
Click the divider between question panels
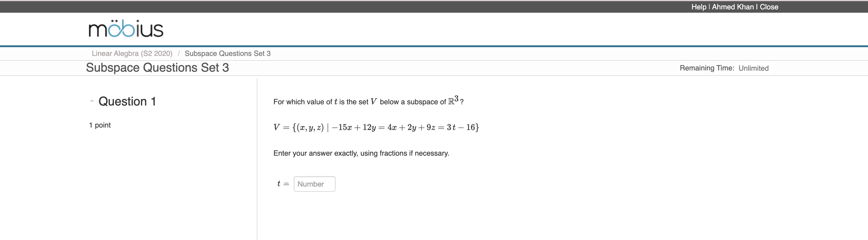coord(257,158)
